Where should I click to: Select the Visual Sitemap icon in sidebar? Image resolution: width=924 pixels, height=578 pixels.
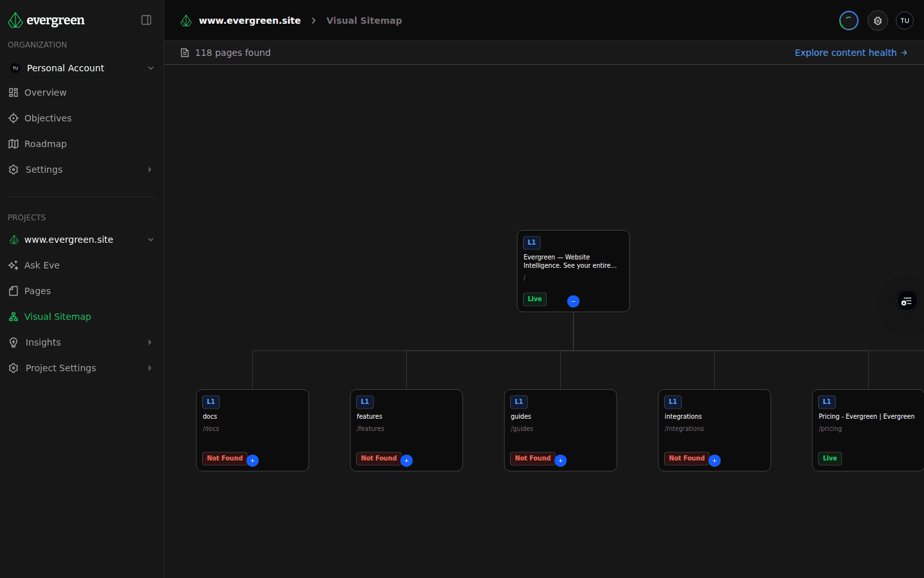(13, 316)
